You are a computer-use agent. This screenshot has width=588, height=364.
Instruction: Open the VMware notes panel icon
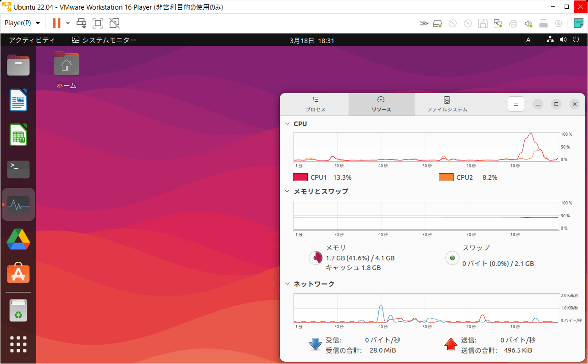(x=579, y=23)
